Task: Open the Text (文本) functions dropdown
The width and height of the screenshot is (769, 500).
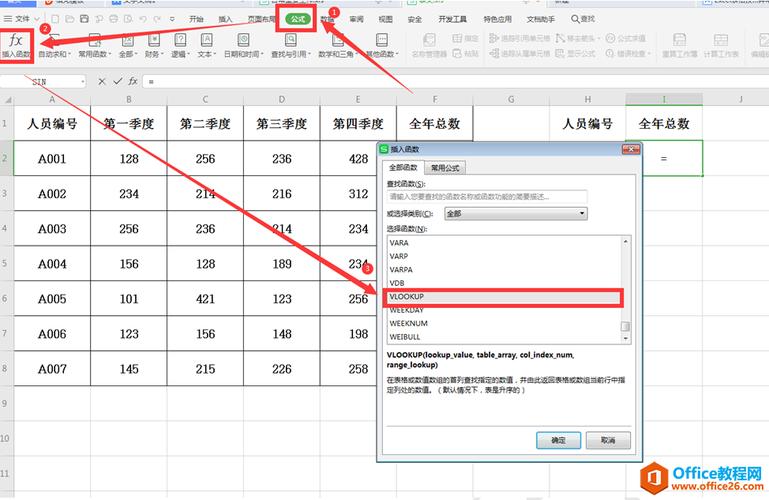Action: click(206, 45)
